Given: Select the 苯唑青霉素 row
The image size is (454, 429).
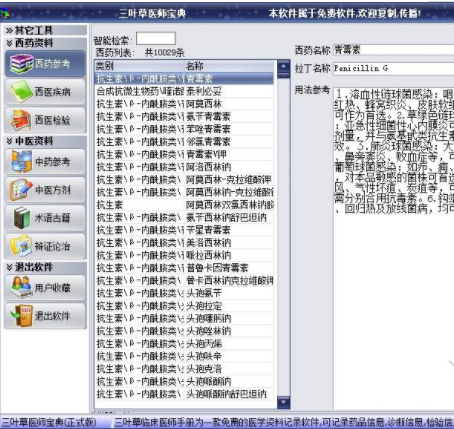Looking at the screenshot, I should [x=184, y=129].
